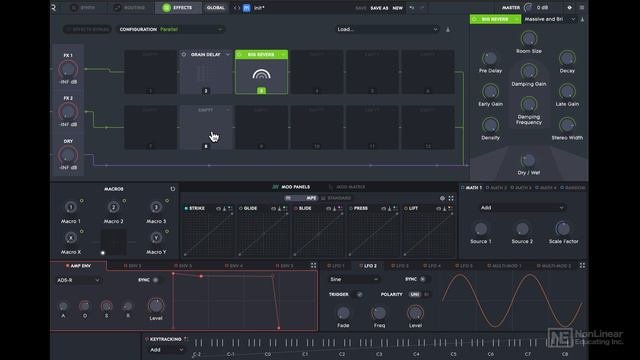The height and width of the screenshot is (360, 640).
Task: Open the Routing tab
Action: coord(130,7)
